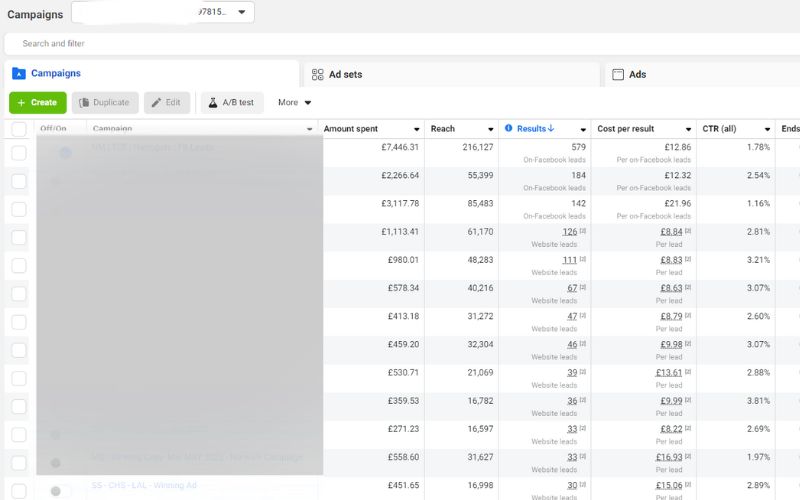Click the blue Campaigns folder icon

[x=18, y=74]
